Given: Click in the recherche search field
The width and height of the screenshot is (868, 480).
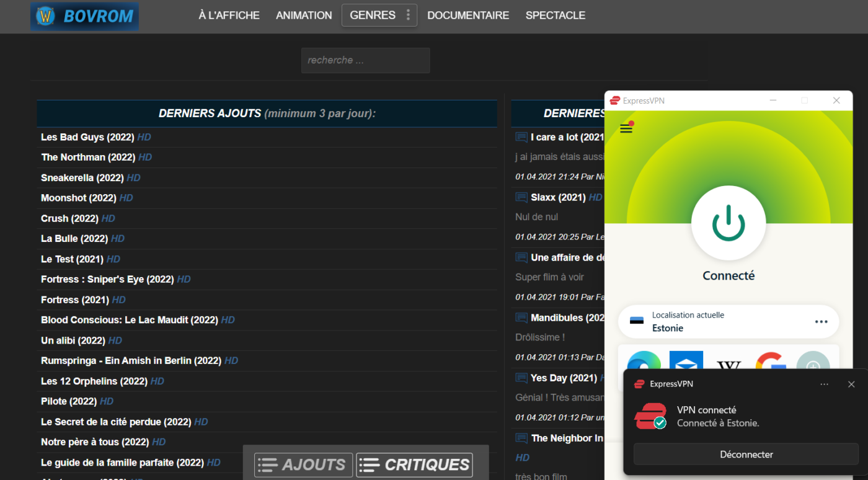Looking at the screenshot, I should pyautogui.click(x=365, y=60).
